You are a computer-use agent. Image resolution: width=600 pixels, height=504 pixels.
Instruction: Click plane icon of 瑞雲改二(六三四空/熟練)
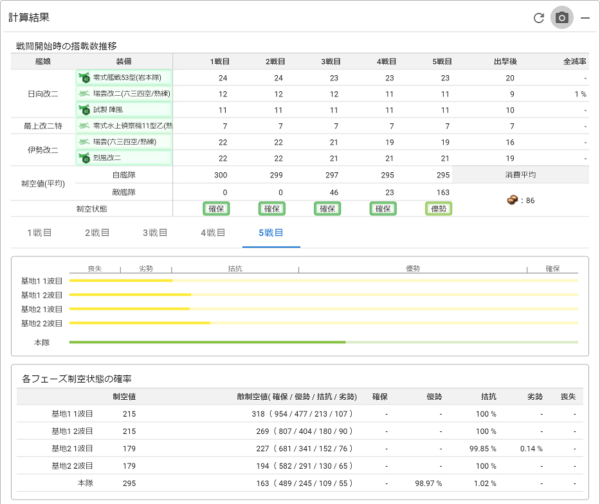84,94
